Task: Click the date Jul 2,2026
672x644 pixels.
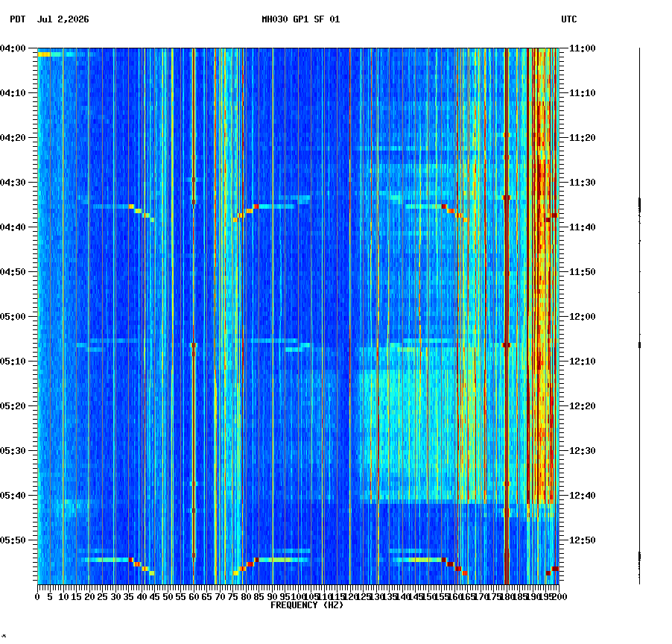Action: point(63,19)
